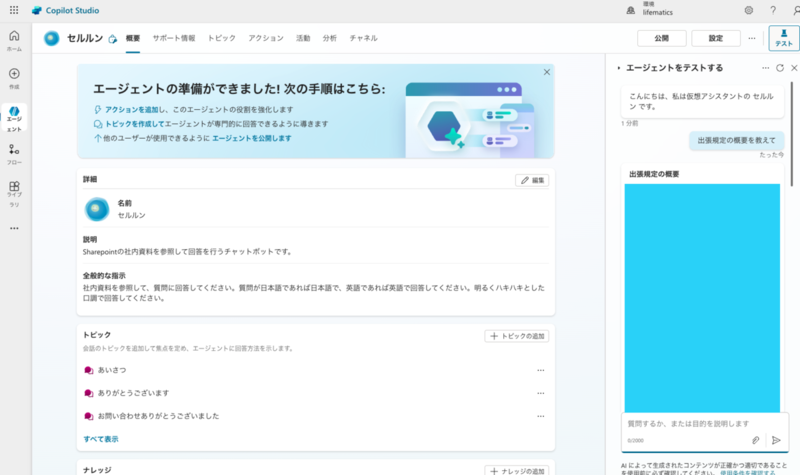
Task: Open the app launcher grid icon
Action: pos(14,10)
